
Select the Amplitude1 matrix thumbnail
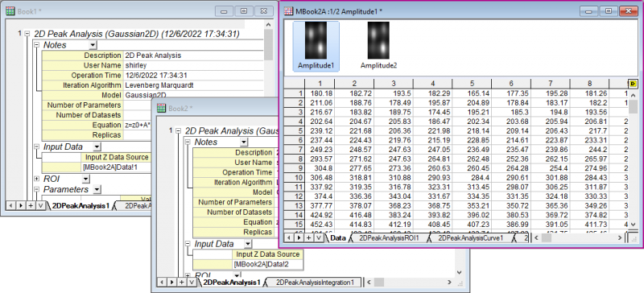pyautogui.click(x=316, y=46)
